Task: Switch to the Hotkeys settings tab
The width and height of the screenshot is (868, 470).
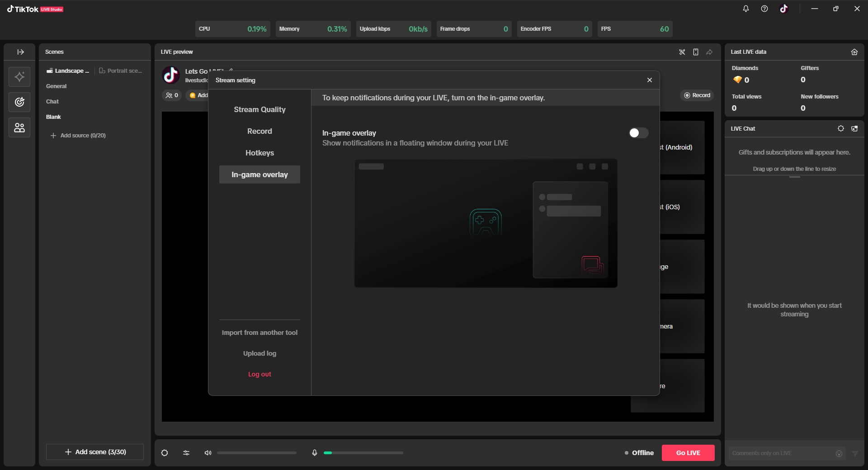Action: tap(259, 153)
